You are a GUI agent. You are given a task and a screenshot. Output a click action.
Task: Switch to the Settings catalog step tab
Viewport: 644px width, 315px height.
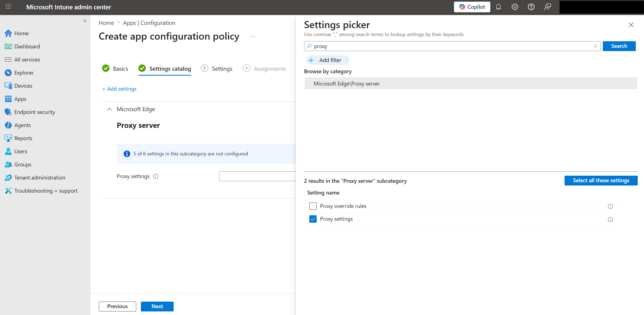tap(165, 69)
